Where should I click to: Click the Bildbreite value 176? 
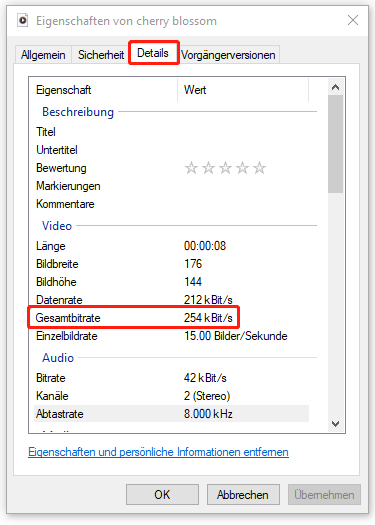[193, 264]
